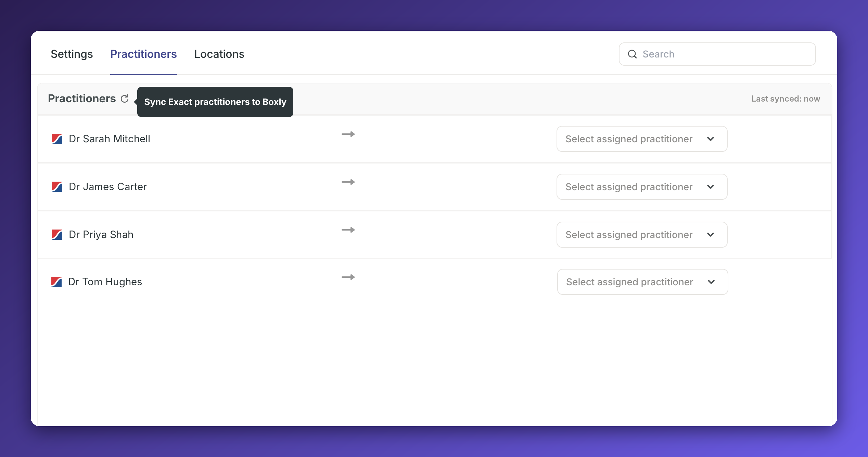Click the Exact logo beside Dr James Carter
868x457 pixels.
point(57,187)
